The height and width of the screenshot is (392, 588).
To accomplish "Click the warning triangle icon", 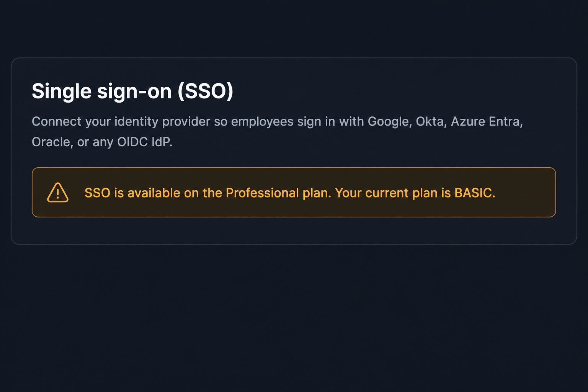I will pos(58,193).
